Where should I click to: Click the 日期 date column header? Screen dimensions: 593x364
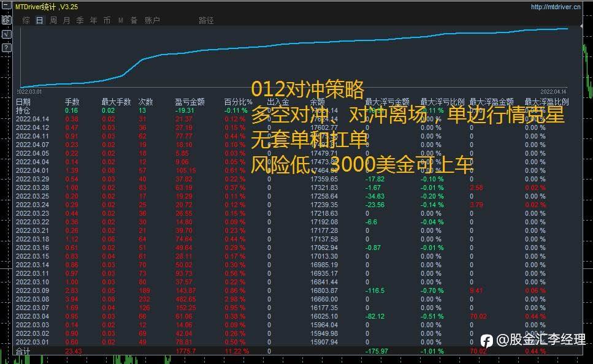tap(23, 102)
